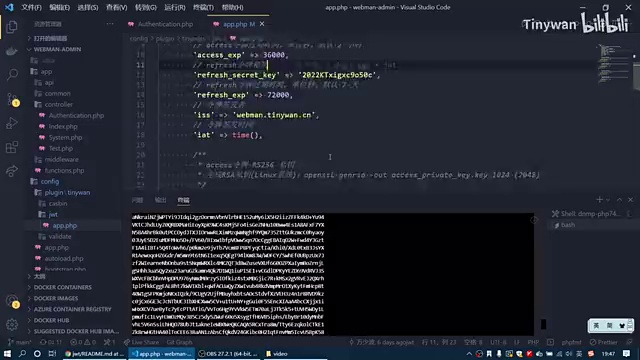Open the Manage gear settings icon

coord(12,324)
